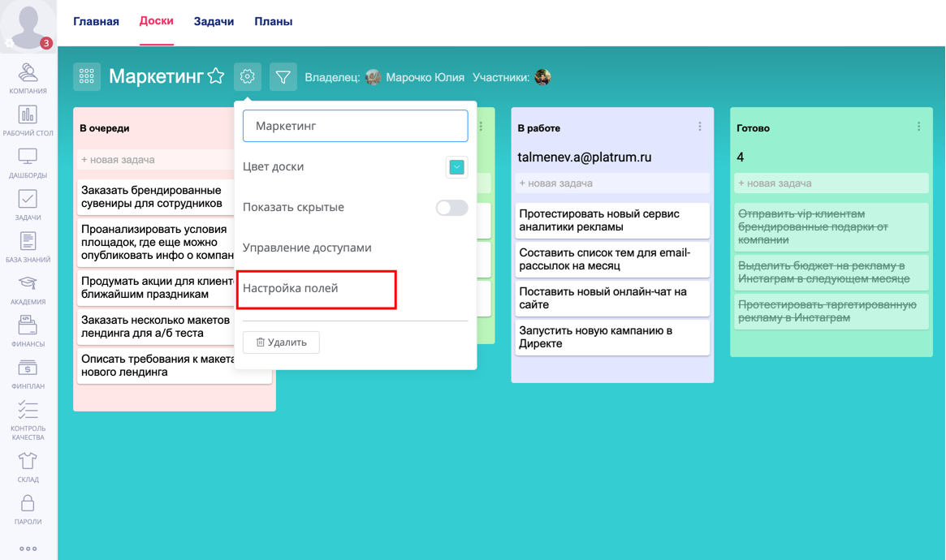Toggle the Показать скрытые switch
Screen dimensions: 946x560
[x=451, y=208]
